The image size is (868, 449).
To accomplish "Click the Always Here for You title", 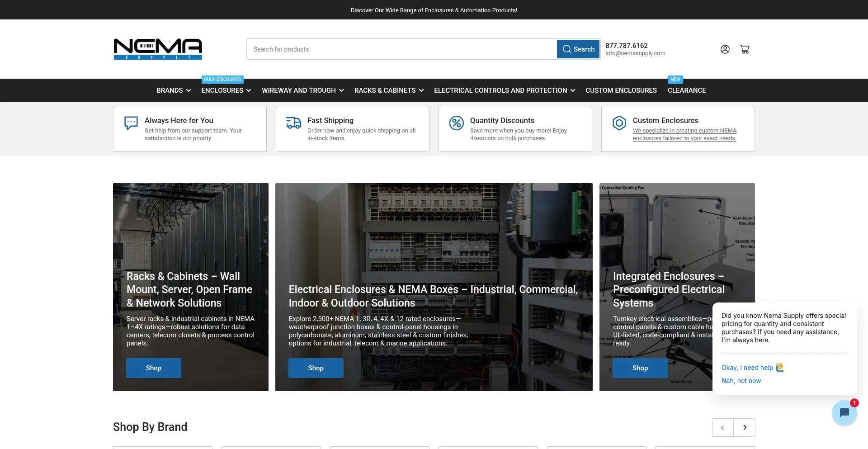I will 179,120.
